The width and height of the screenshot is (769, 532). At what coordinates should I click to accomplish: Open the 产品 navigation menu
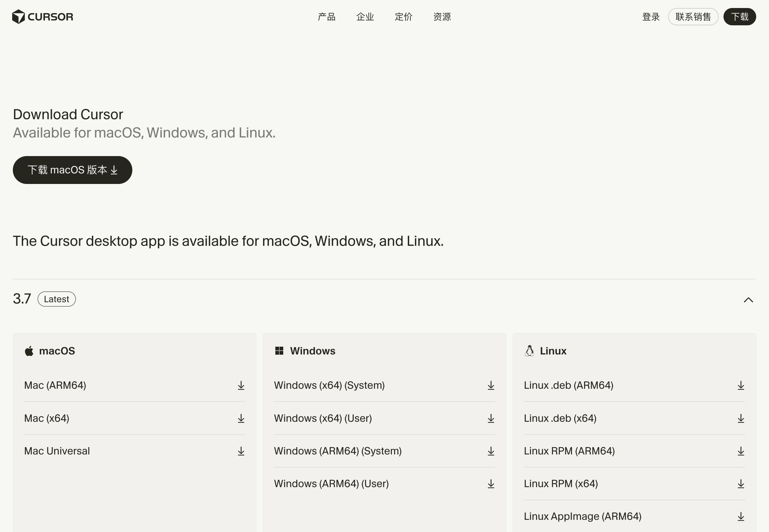pos(327,17)
